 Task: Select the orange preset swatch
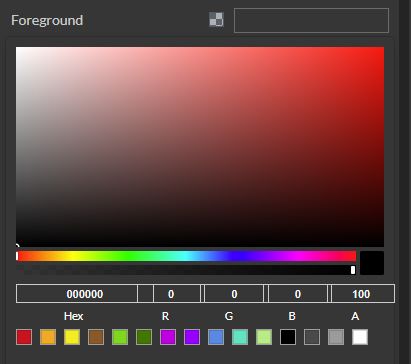pyautogui.click(x=48, y=337)
